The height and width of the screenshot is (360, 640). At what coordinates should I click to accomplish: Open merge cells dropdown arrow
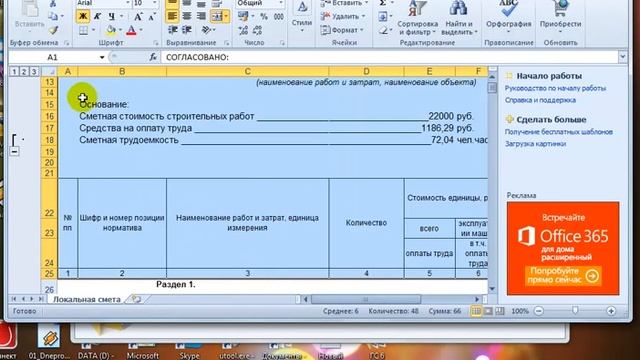coord(226,16)
